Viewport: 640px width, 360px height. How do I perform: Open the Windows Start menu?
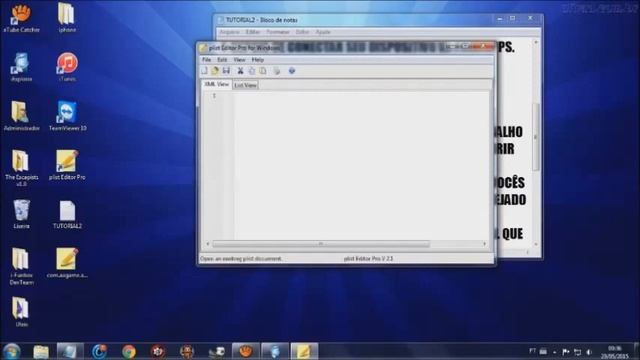(x=11, y=351)
